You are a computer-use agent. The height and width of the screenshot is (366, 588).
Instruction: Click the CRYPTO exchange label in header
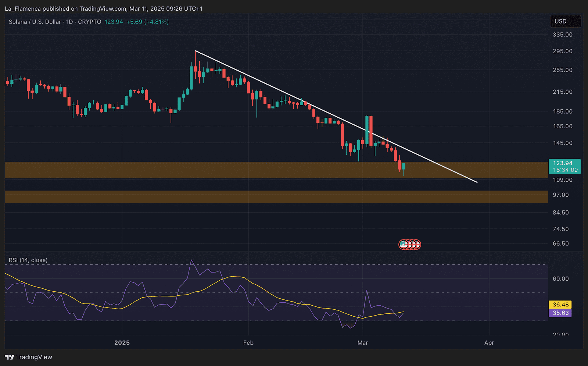coord(90,22)
